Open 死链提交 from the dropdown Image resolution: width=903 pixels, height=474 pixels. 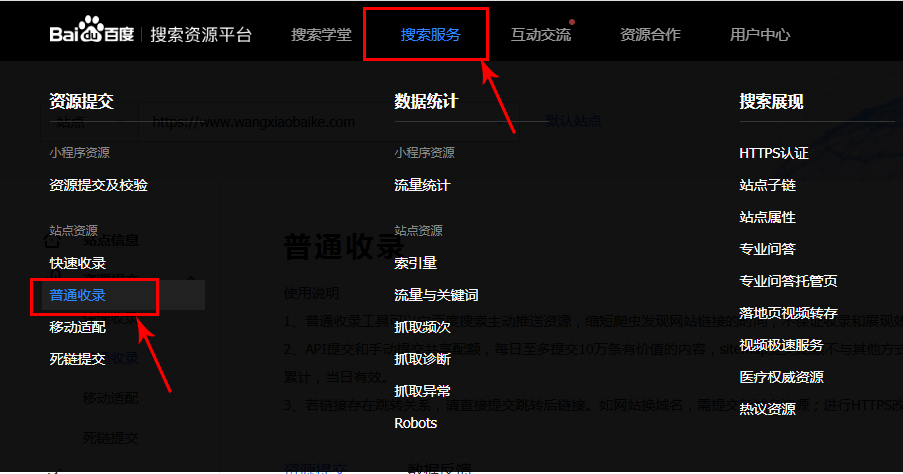(x=77, y=359)
